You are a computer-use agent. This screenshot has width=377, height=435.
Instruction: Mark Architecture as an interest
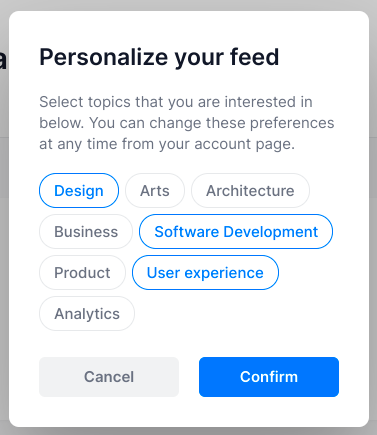click(x=250, y=191)
